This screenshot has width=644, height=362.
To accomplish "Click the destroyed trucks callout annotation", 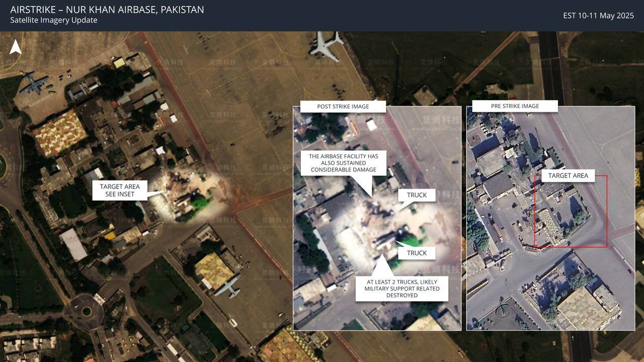I will click(x=403, y=289).
